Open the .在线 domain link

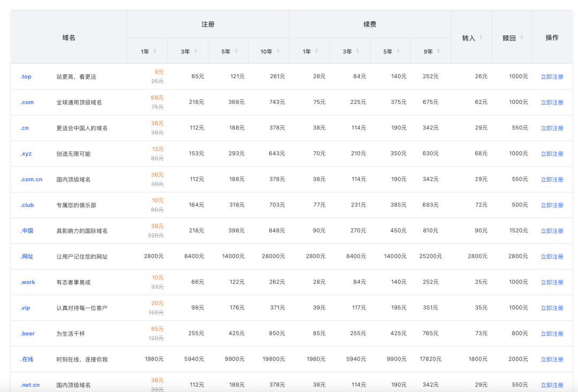pos(27,359)
